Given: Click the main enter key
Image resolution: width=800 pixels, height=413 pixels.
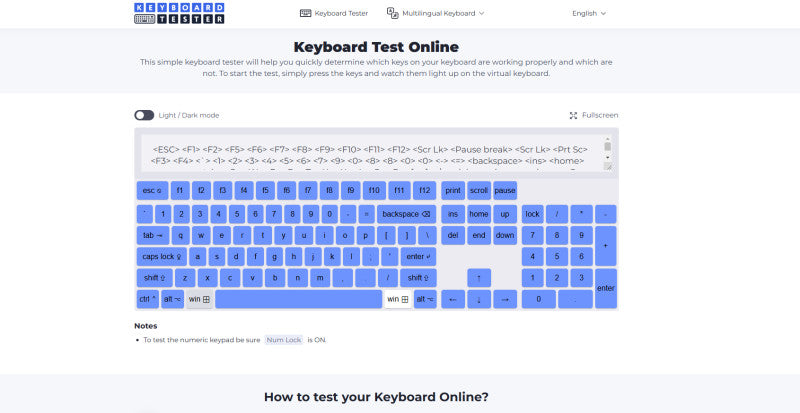Looking at the screenshot, I should point(418,257).
